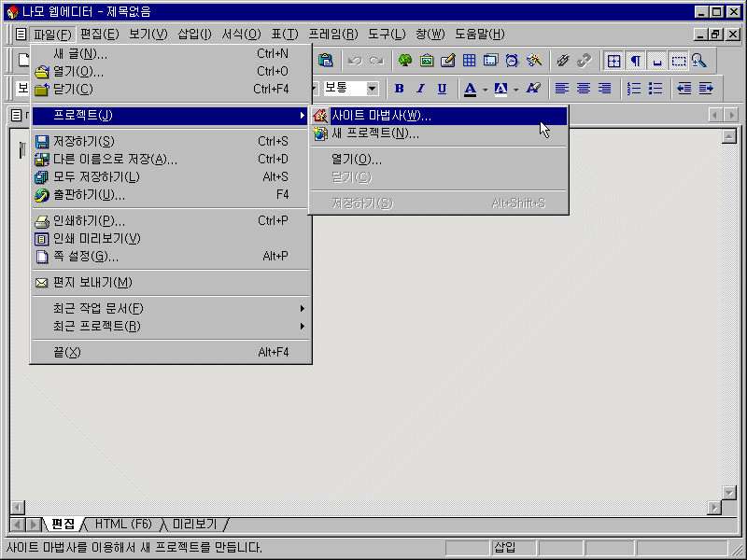This screenshot has height=560, width=747.
Task: Toggle the table gridlines display button
Action: tap(613, 61)
